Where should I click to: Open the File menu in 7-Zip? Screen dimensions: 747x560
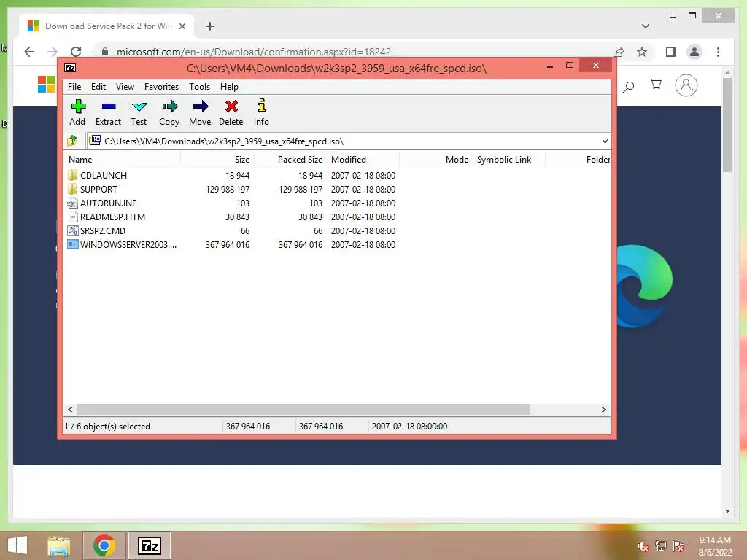[x=74, y=87]
